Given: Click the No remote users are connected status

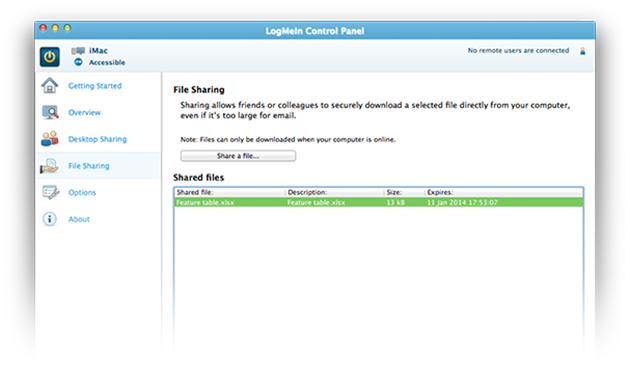Looking at the screenshot, I should [x=518, y=51].
